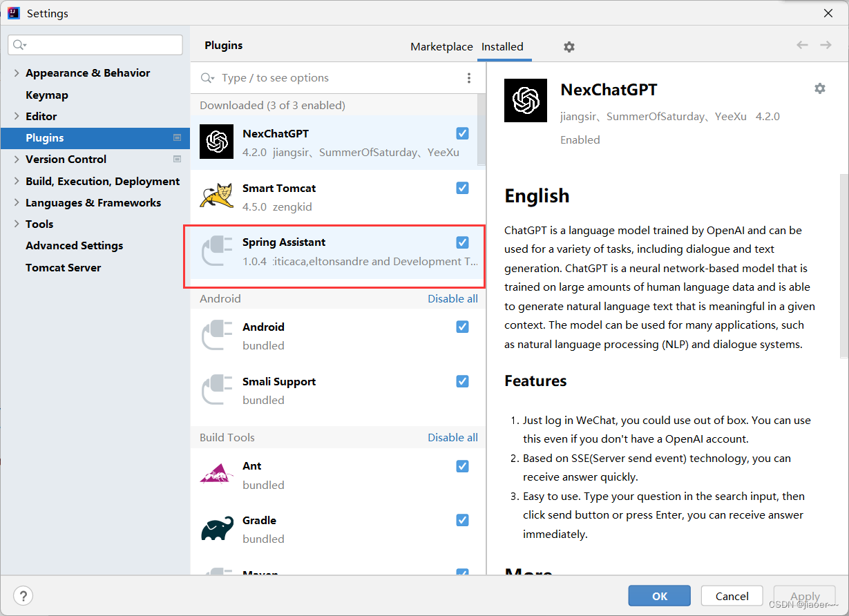Image resolution: width=849 pixels, height=616 pixels.
Task: Click the Cancel button
Action: (732, 596)
